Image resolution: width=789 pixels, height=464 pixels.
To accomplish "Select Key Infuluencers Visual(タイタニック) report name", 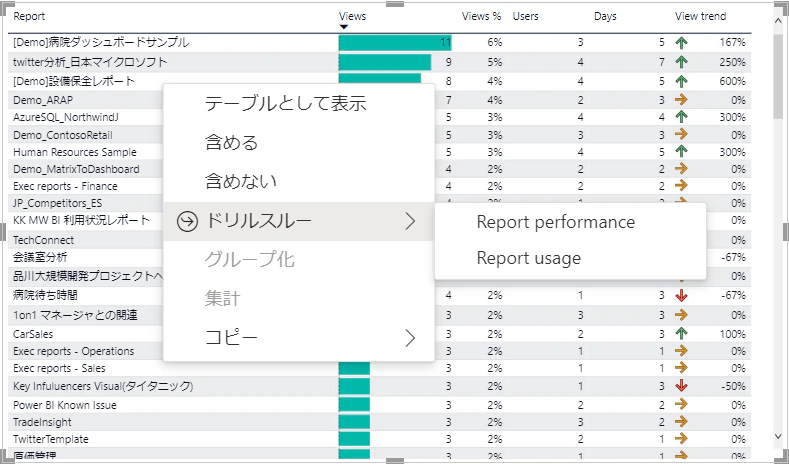I will coord(103,386).
